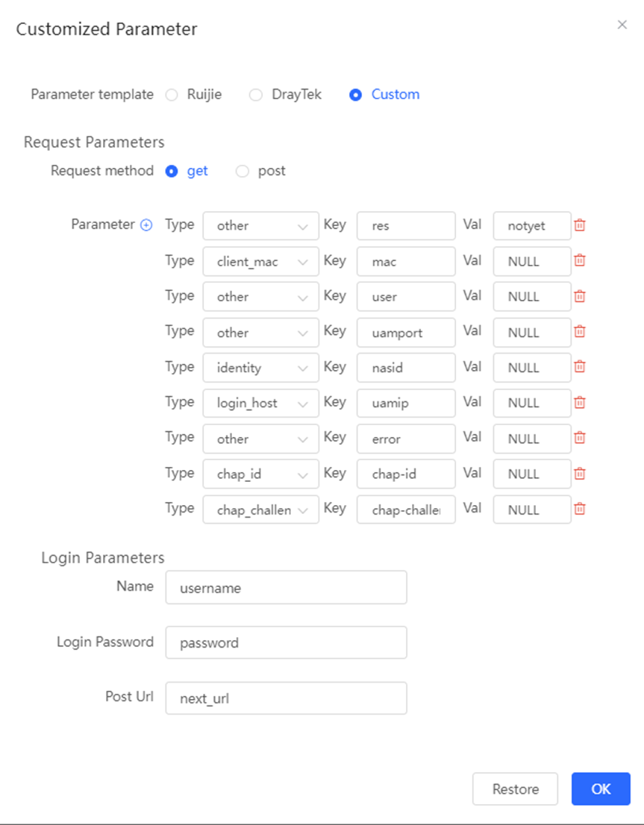644x825 pixels.
Task: Focus the Login Password field
Action: point(286,642)
